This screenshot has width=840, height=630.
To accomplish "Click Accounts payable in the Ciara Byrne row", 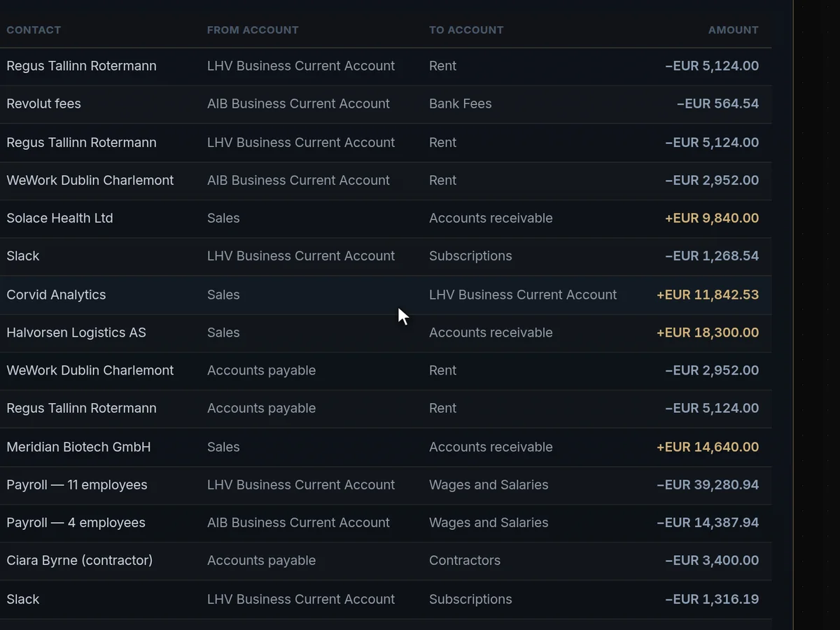I will click(261, 560).
